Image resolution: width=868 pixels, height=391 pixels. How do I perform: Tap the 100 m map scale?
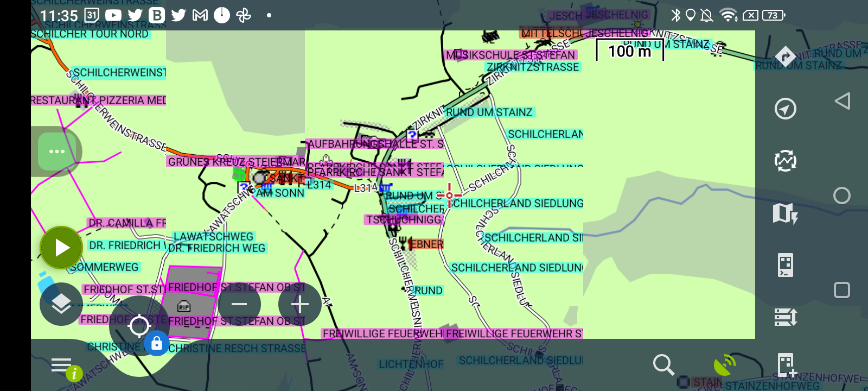click(x=629, y=51)
